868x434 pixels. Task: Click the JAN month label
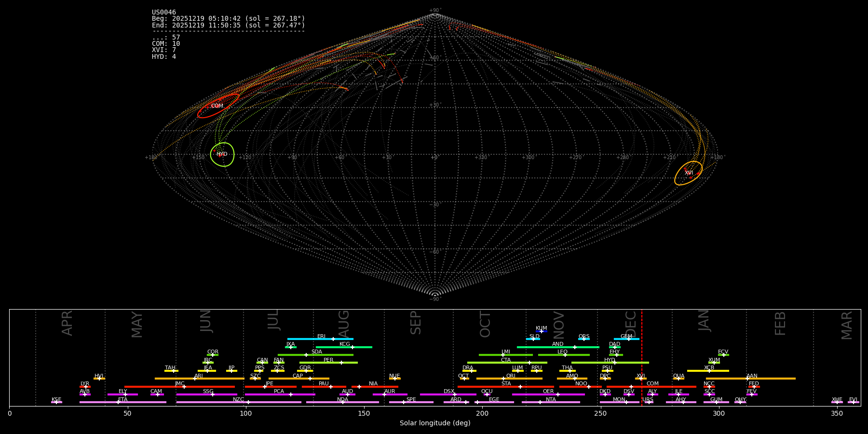[704, 321]
